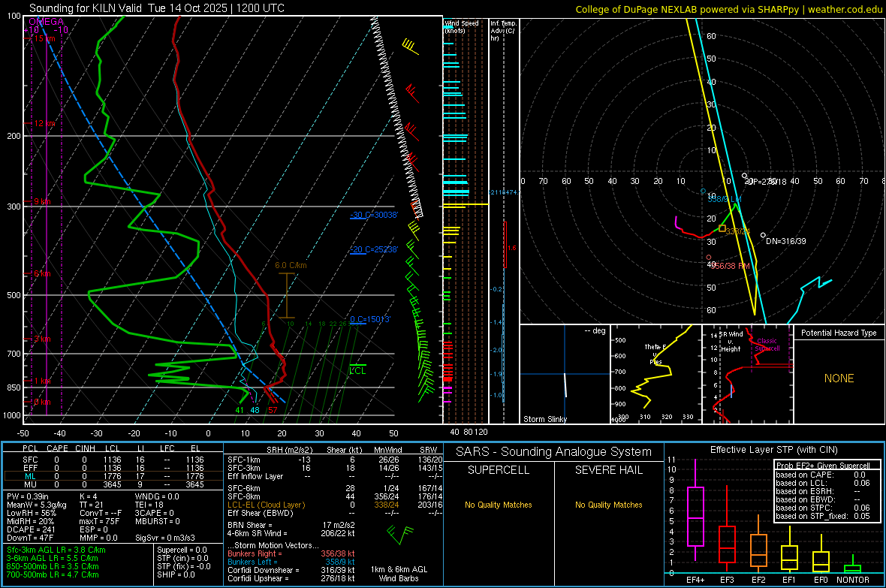Click the 'MBURST = 0' value
The height and width of the screenshot is (588, 886).
[x=158, y=521]
